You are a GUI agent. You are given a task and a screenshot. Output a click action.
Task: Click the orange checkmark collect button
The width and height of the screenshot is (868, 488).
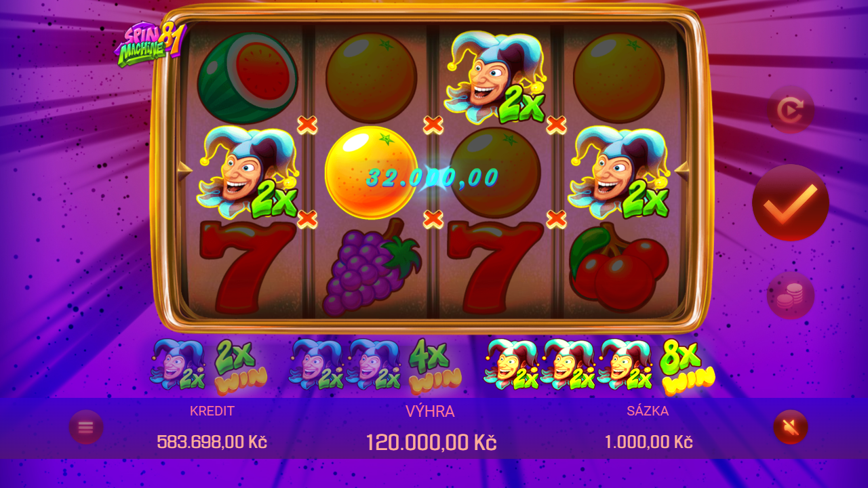(791, 203)
